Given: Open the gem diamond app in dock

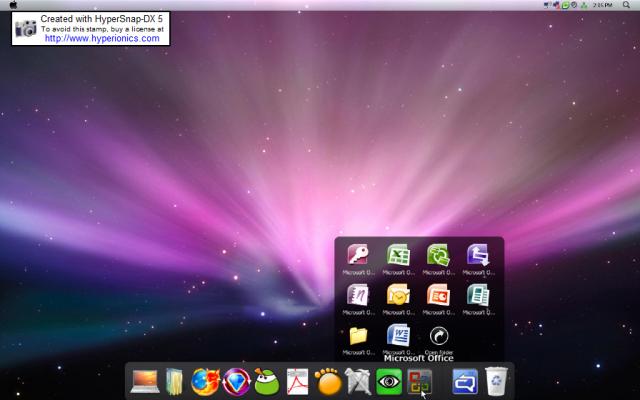Looking at the screenshot, I should [236, 382].
